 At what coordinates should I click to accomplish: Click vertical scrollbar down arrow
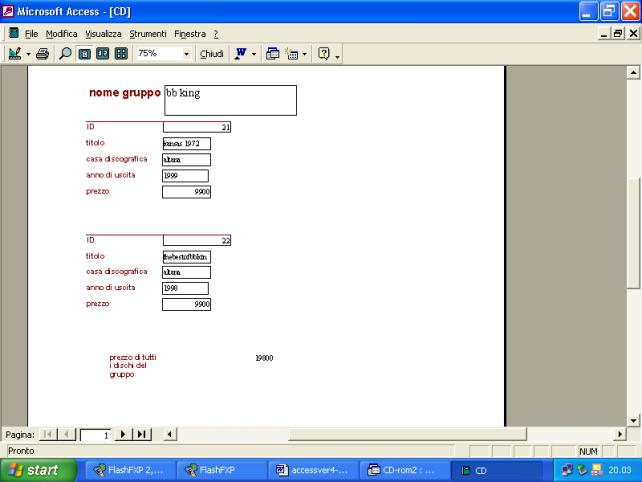pyautogui.click(x=633, y=420)
